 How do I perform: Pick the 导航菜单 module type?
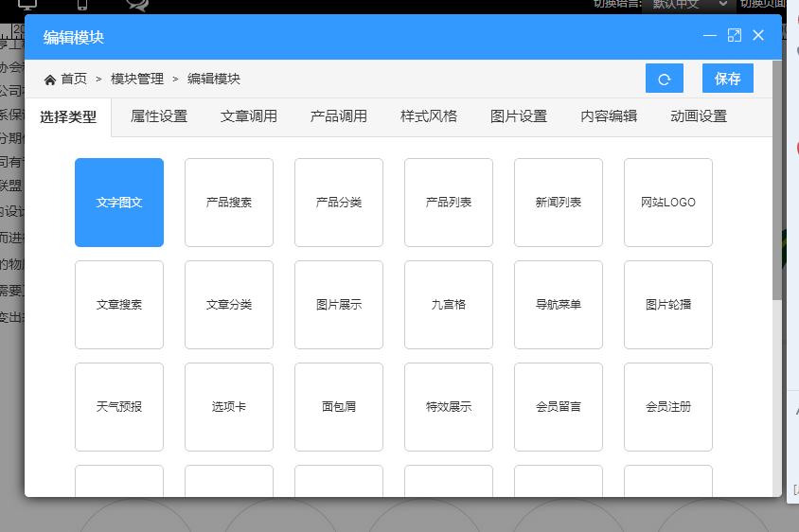[x=559, y=305]
